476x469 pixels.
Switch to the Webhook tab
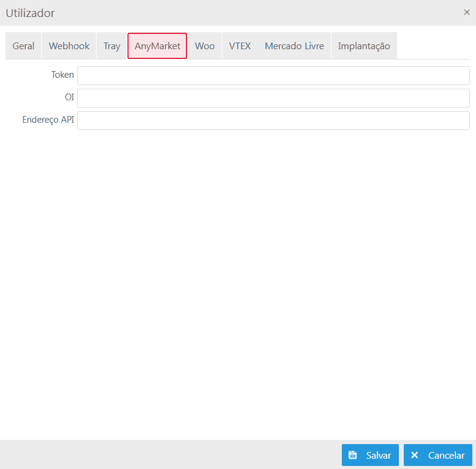pos(69,46)
